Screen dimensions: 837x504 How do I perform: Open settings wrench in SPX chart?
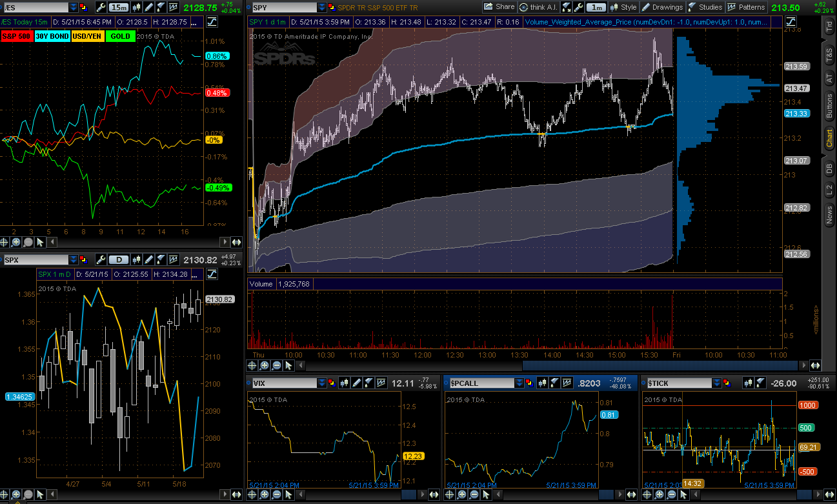coord(101,259)
